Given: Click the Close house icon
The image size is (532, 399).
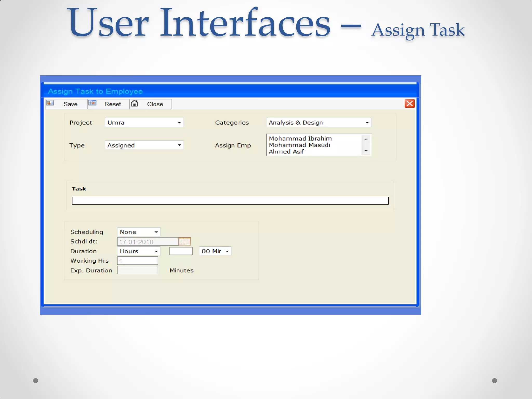Looking at the screenshot, I should pos(135,103).
